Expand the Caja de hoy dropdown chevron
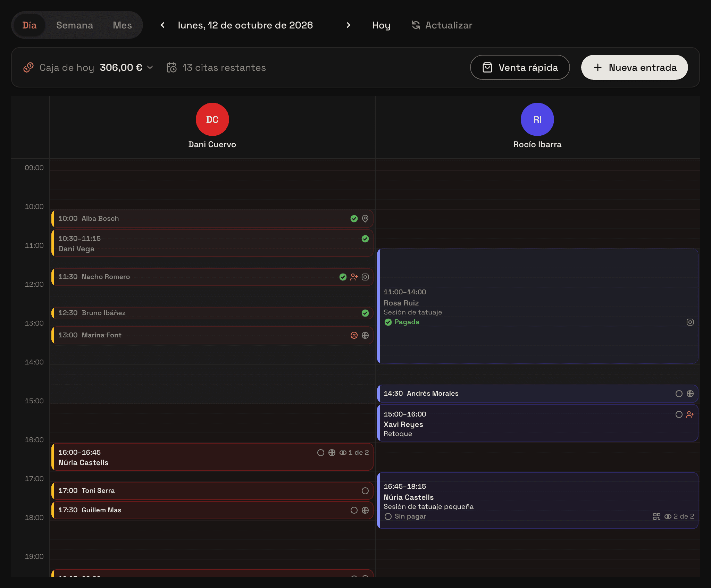 pyautogui.click(x=150, y=67)
